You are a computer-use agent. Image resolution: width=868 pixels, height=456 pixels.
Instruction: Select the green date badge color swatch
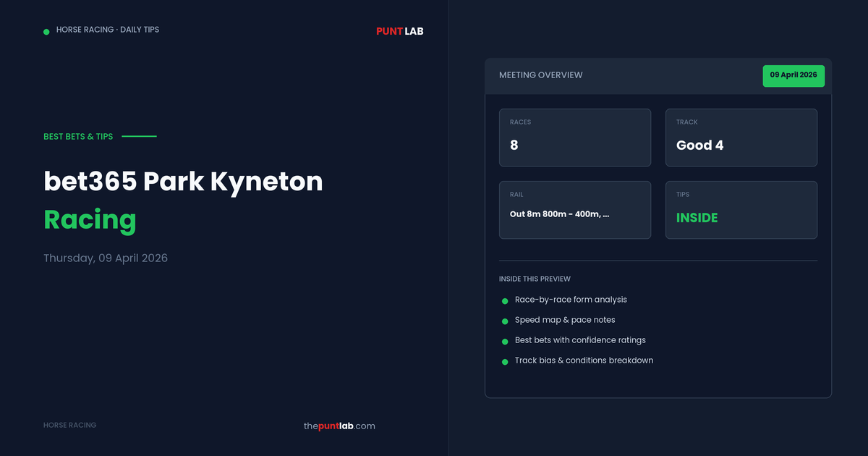[x=793, y=75]
